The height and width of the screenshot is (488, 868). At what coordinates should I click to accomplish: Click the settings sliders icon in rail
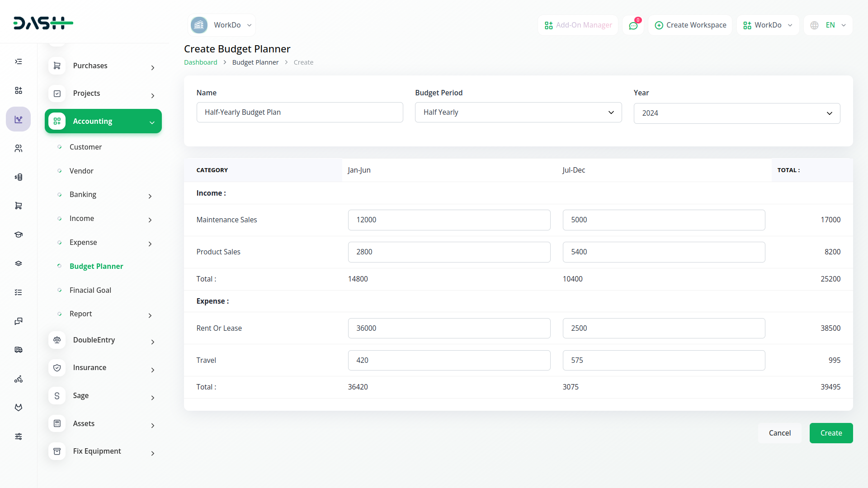click(x=19, y=436)
